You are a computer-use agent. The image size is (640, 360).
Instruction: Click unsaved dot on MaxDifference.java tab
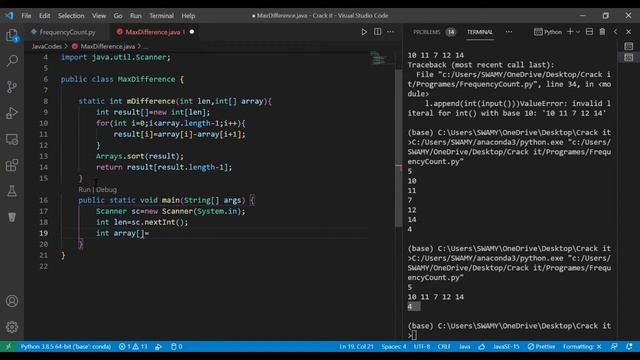point(192,32)
